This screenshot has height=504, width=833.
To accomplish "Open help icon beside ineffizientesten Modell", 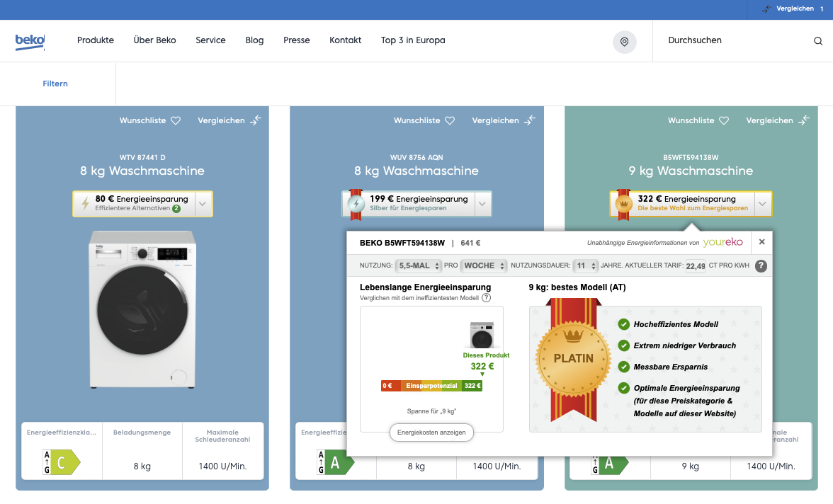I will (486, 298).
